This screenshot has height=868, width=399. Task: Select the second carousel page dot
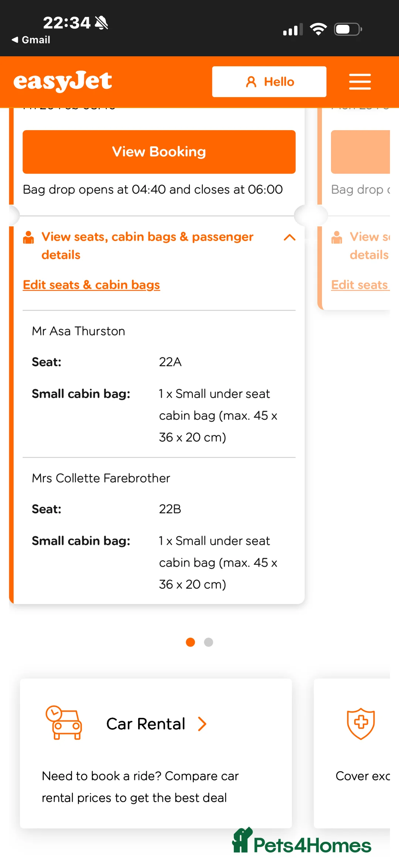point(209,642)
